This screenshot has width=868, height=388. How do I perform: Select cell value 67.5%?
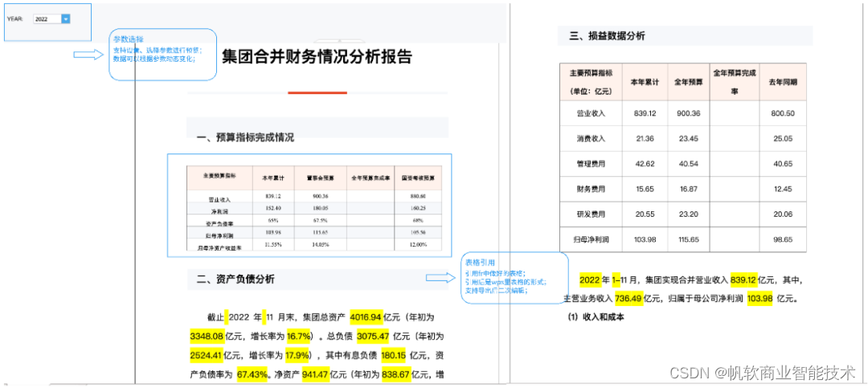pyautogui.click(x=321, y=222)
